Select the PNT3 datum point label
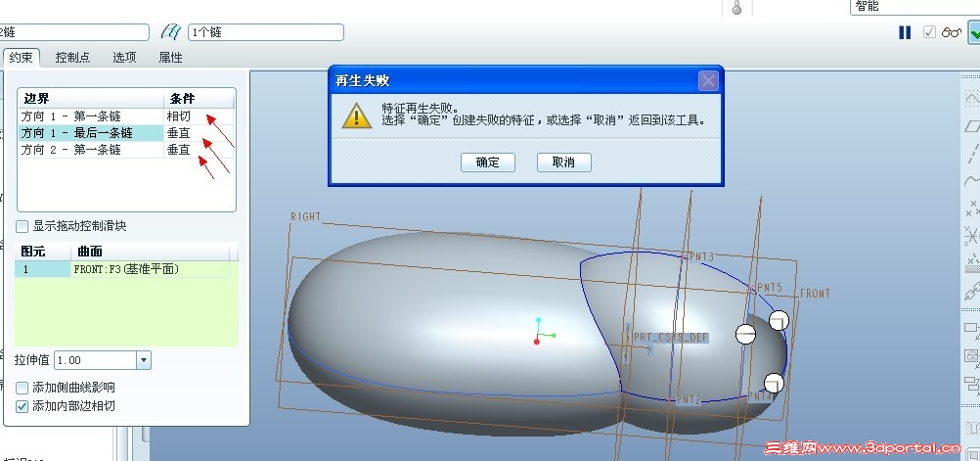Screen dimensions: 980x461 tap(700, 257)
